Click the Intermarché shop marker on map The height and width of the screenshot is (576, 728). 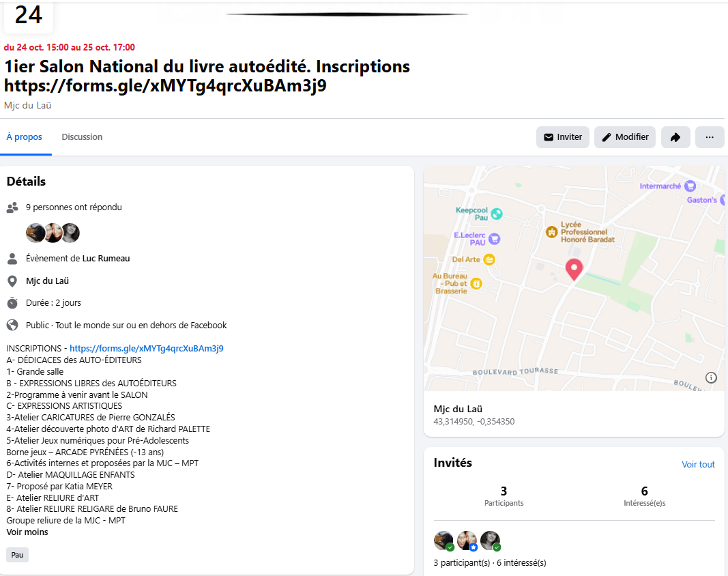coord(690,186)
